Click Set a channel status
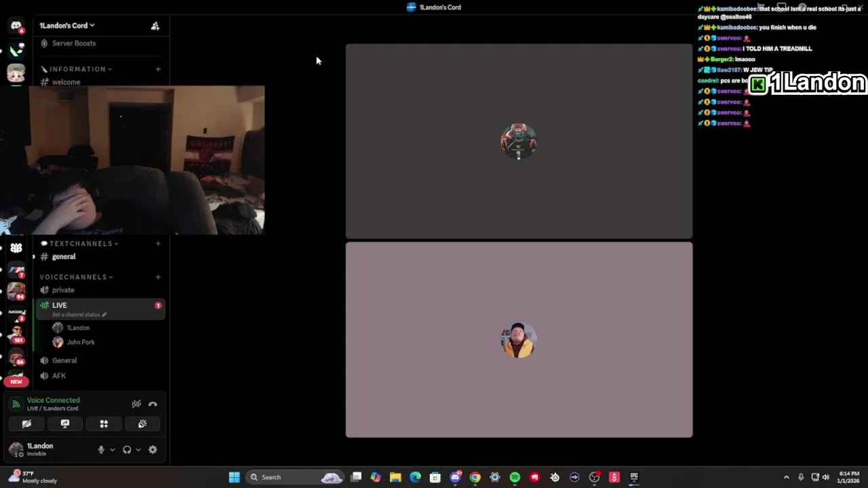This screenshot has width=868, height=488. tap(79, 314)
